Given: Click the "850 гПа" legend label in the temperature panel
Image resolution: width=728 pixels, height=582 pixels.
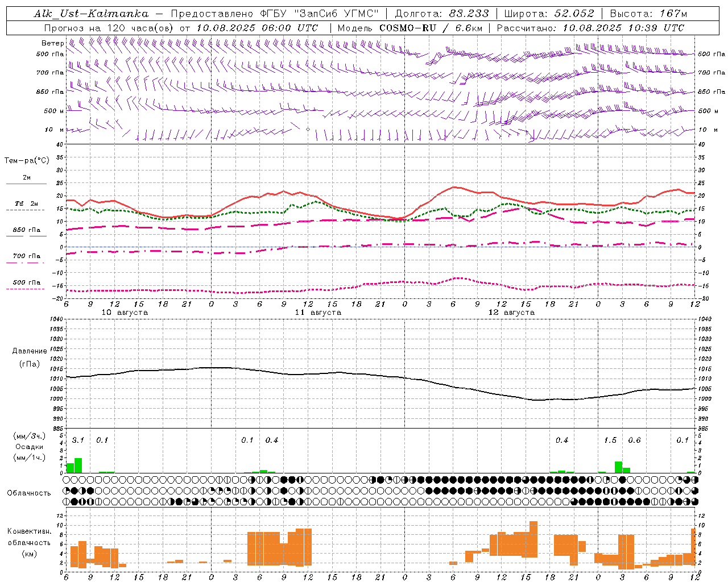Looking at the screenshot, I should tap(27, 230).
